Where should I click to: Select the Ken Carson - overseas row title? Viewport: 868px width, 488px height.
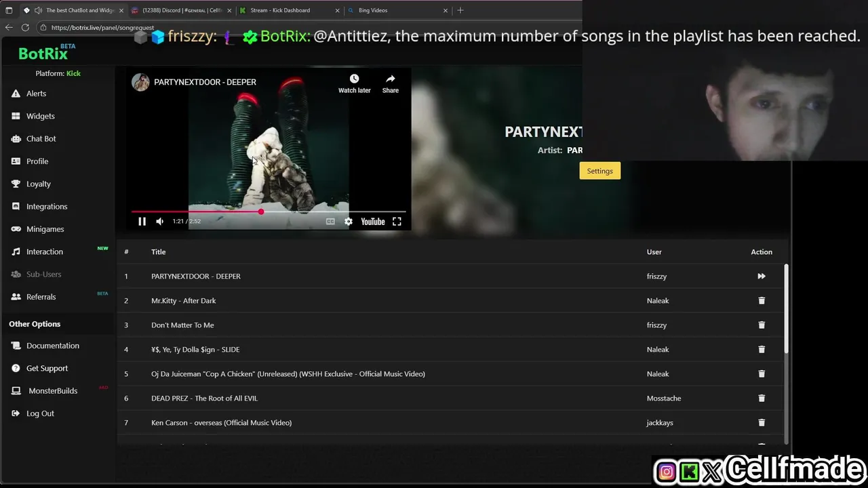[221, 422]
